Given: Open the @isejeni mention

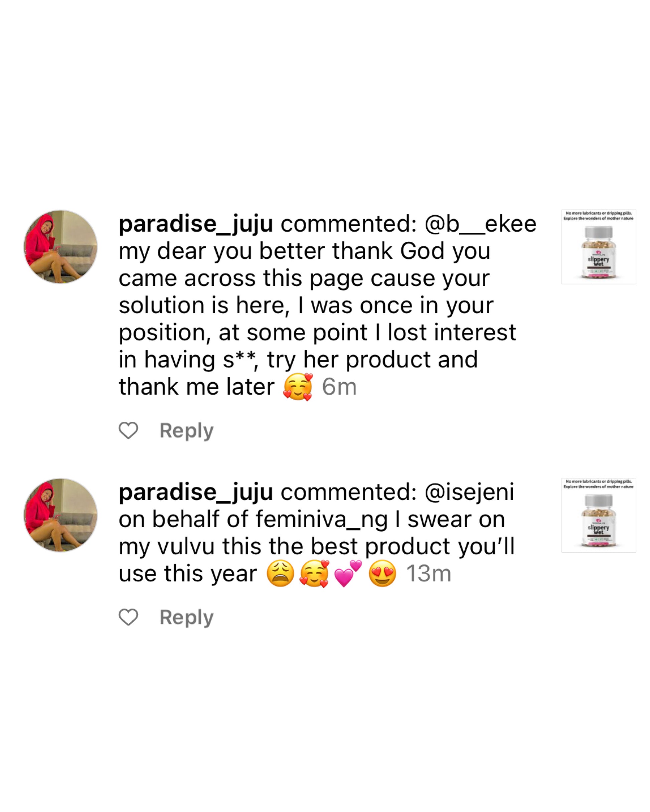Looking at the screenshot, I should pos(469,492).
